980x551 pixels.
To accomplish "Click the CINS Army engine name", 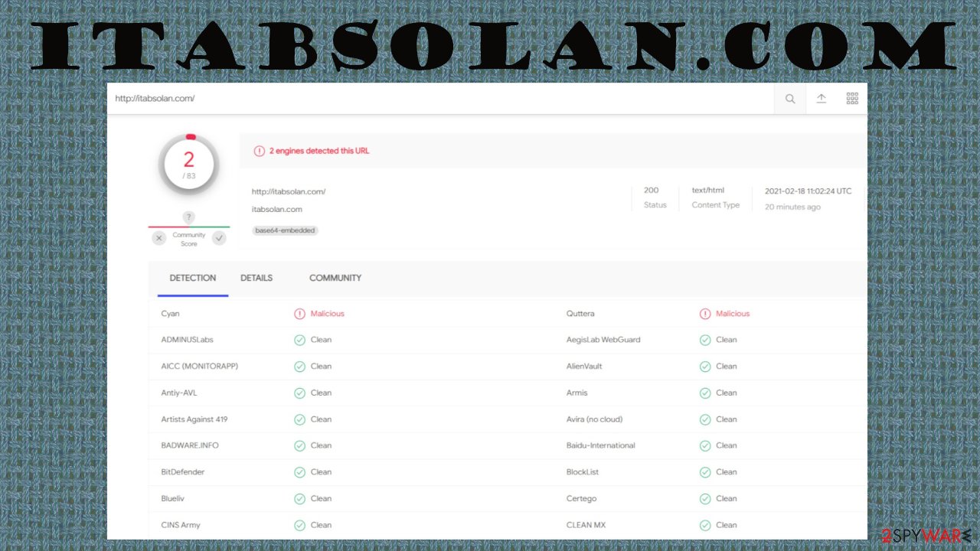I will tap(181, 525).
